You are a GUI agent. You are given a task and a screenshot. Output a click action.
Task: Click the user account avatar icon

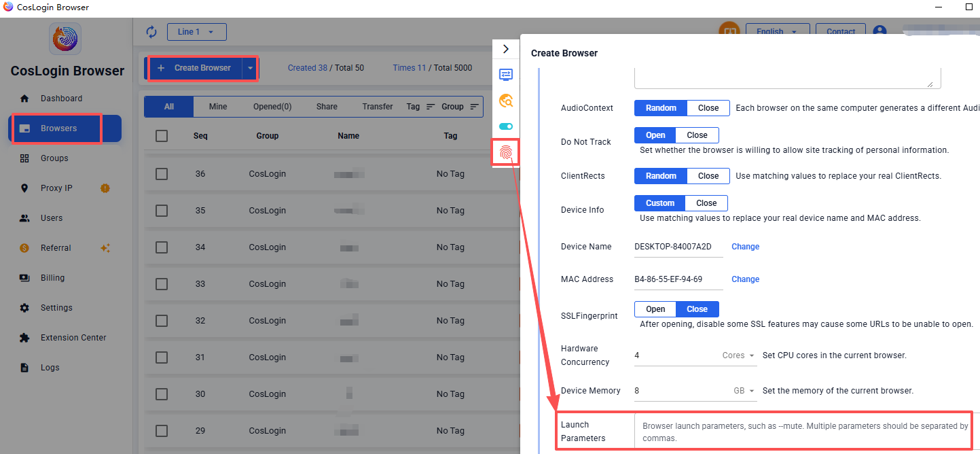click(x=879, y=32)
